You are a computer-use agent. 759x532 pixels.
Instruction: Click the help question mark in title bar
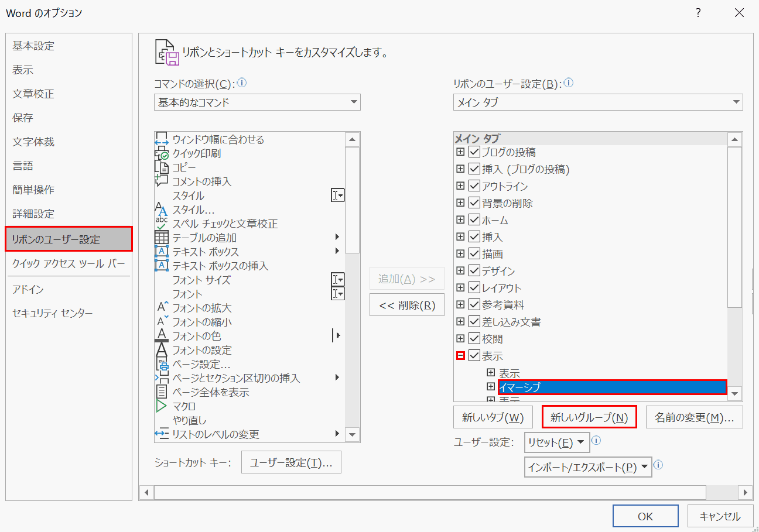click(698, 13)
